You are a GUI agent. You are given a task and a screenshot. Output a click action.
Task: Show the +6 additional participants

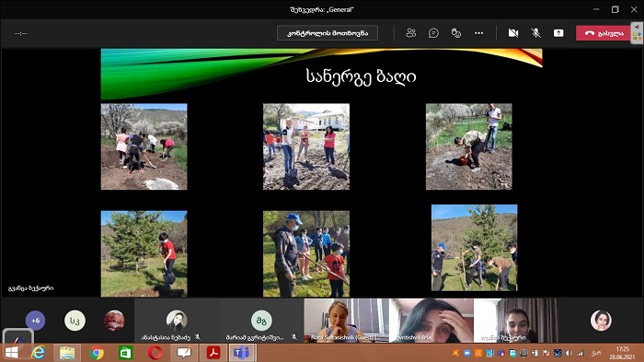coord(35,321)
